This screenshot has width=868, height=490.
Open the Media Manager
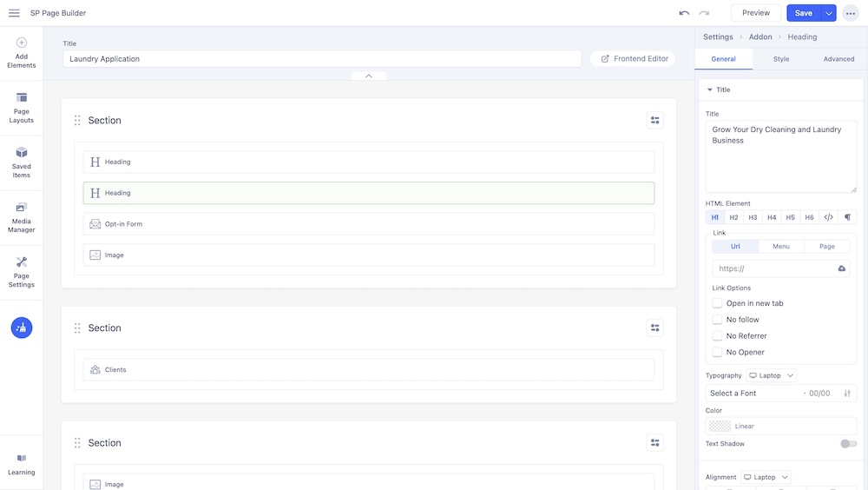tap(21, 217)
